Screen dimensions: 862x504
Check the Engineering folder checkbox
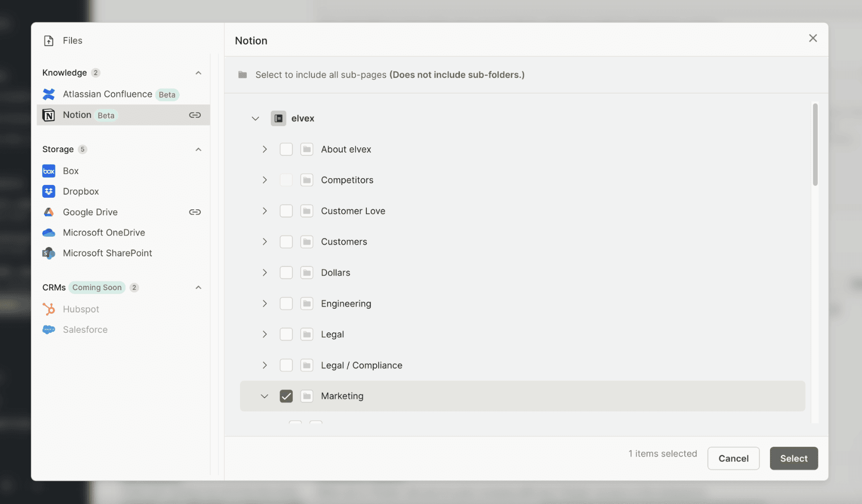pos(286,303)
